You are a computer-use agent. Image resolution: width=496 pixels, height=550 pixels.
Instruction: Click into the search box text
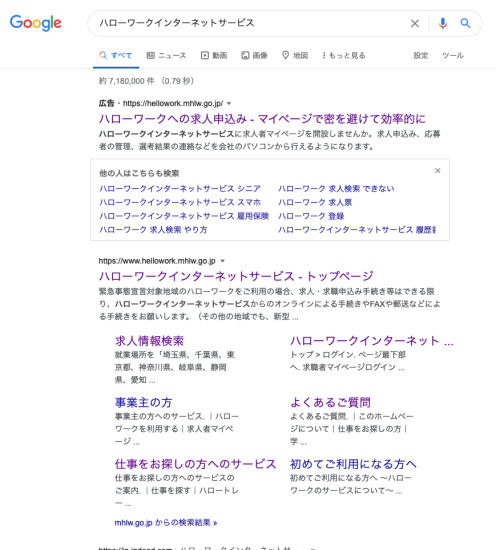177,23
